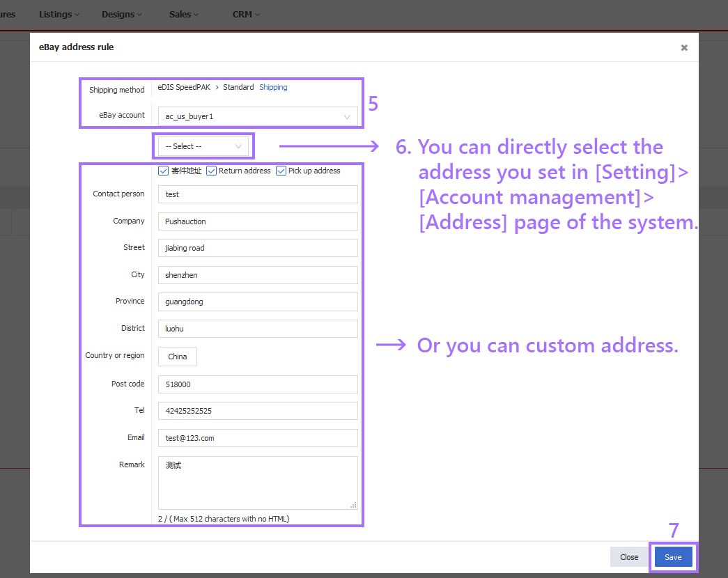Viewport: 728px width, 578px height.
Task: Expand the eBay account dropdown chevron
Action: pos(347,116)
